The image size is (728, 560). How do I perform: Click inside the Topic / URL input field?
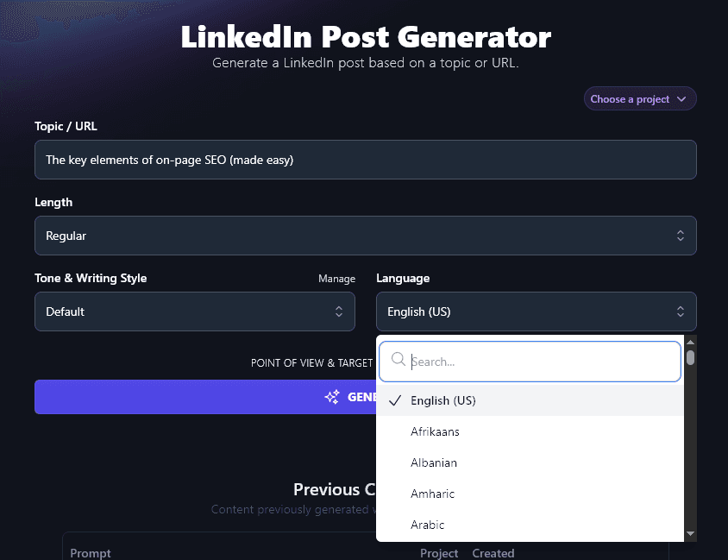click(x=365, y=160)
